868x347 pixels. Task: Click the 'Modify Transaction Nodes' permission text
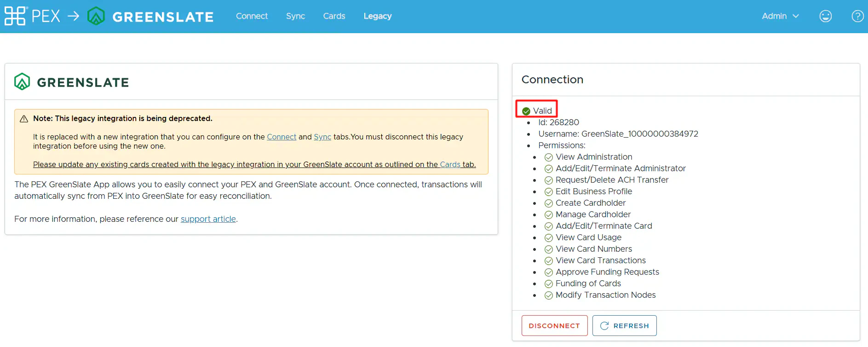pyautogui.click(x=606, y=295)
